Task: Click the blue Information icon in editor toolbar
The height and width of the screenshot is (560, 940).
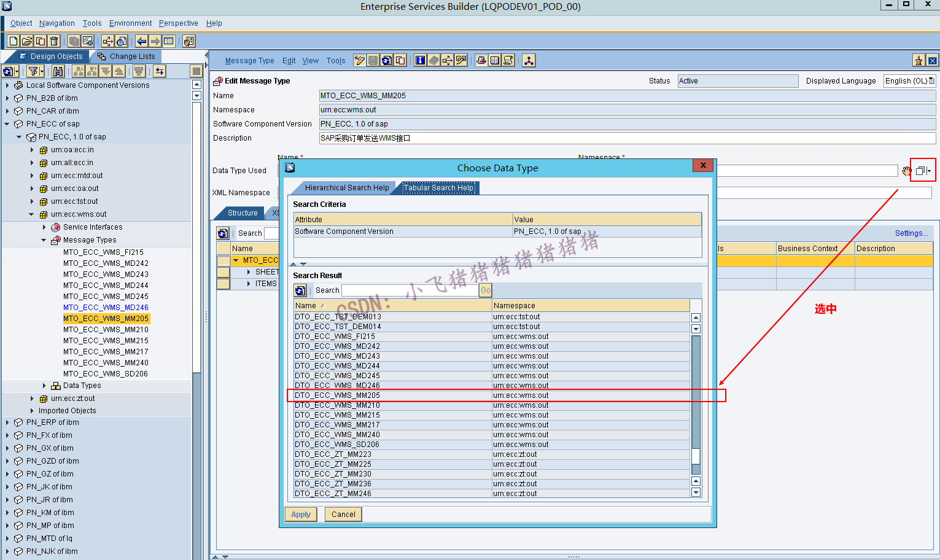Action: 421,60
